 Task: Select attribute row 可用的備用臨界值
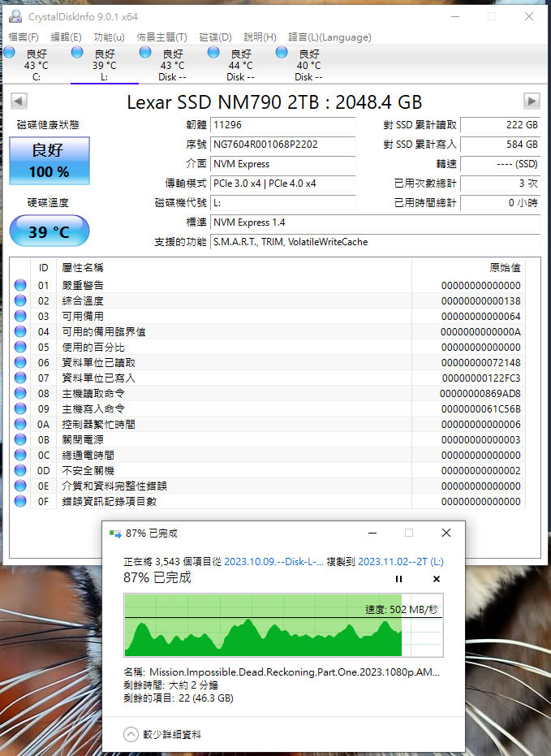(268, 331)
